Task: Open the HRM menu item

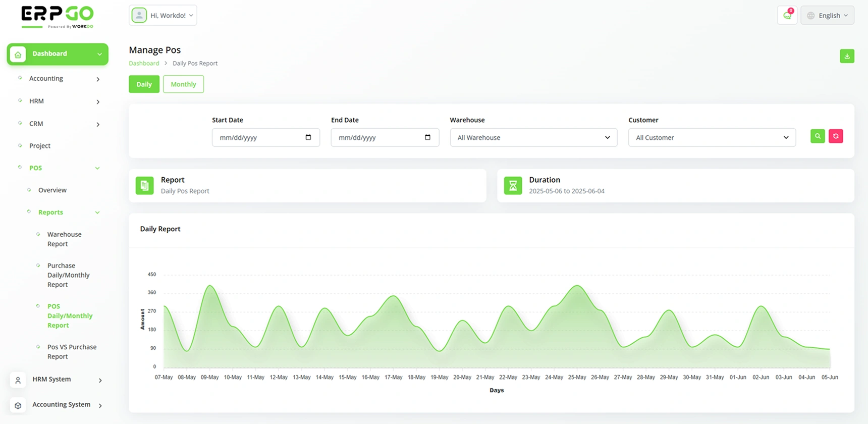Action: click(36, 101)
